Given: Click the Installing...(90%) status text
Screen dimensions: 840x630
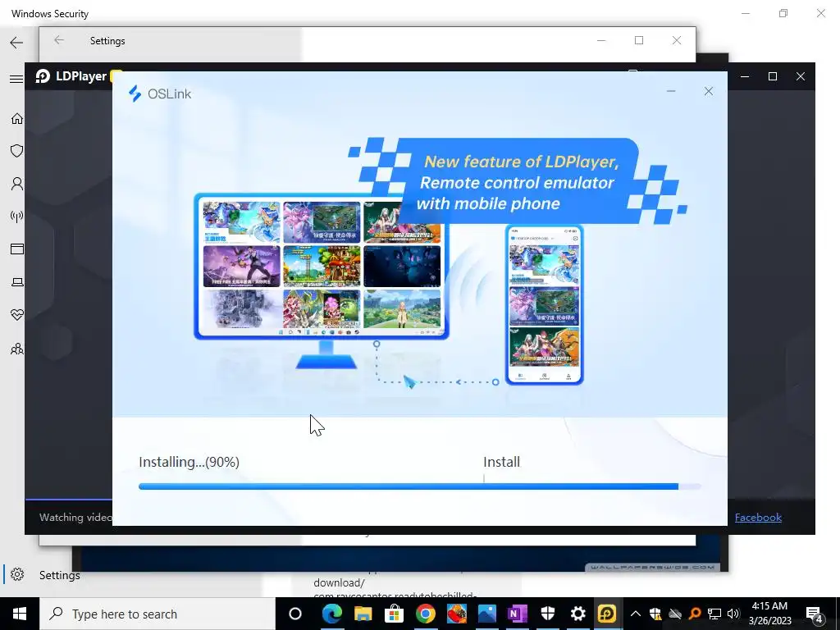Looking at the screenshot, I should tap(189, 462).
